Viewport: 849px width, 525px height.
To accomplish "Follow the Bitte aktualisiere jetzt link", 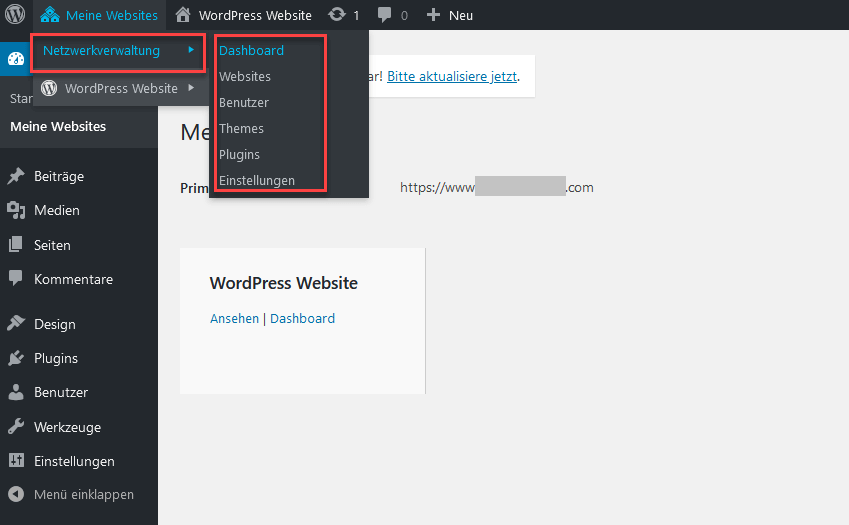I will (452, 76).
